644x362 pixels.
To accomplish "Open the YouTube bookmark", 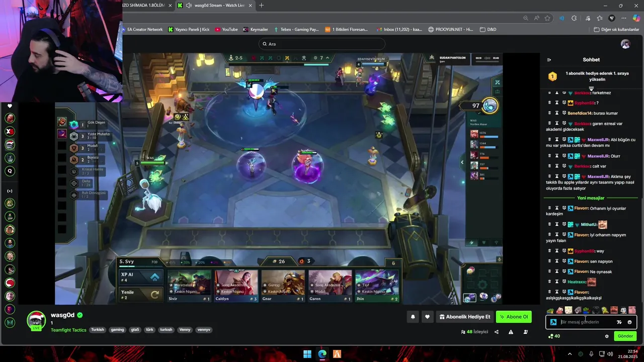I will [226, 29].
